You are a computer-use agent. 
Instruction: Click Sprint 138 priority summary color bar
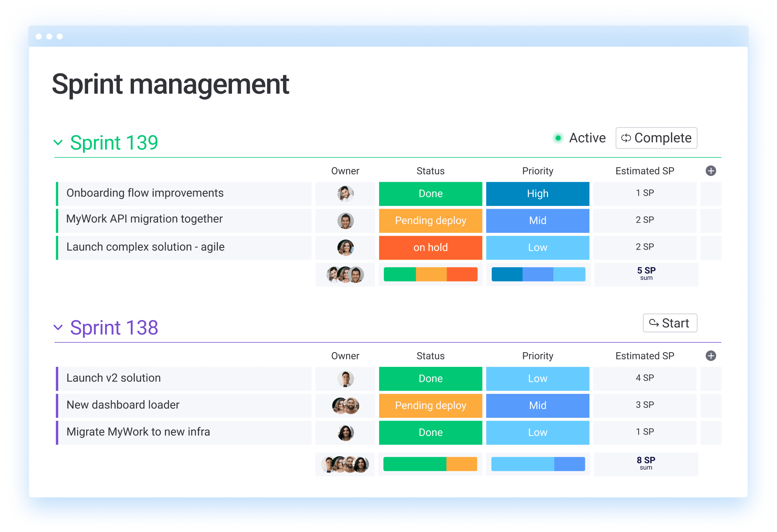tap(538, 464)
